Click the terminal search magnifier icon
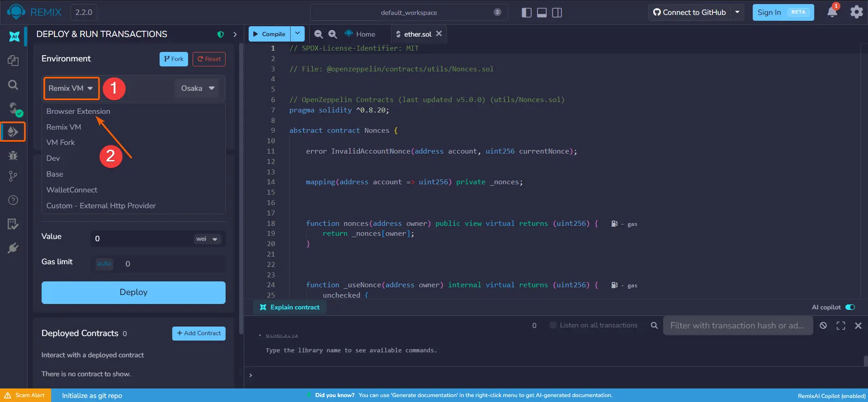Image resolution: width=868 pixels, height=402 pixels. point(654,325)
